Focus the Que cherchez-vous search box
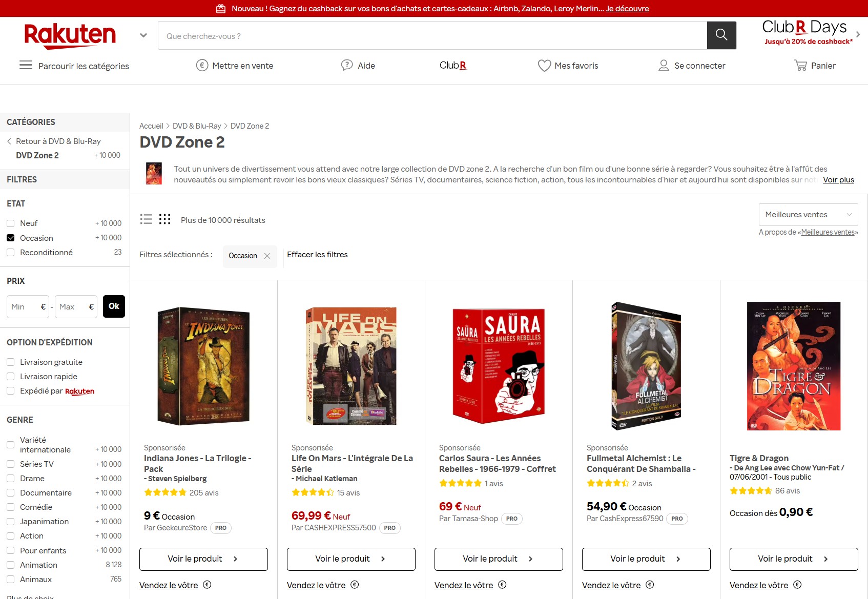This screenshot has height=599, width=868. click(x=432, y=35)
